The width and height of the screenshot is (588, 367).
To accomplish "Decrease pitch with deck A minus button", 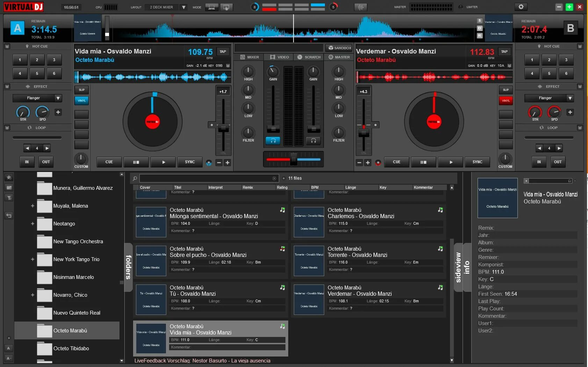I will point(219,163).
